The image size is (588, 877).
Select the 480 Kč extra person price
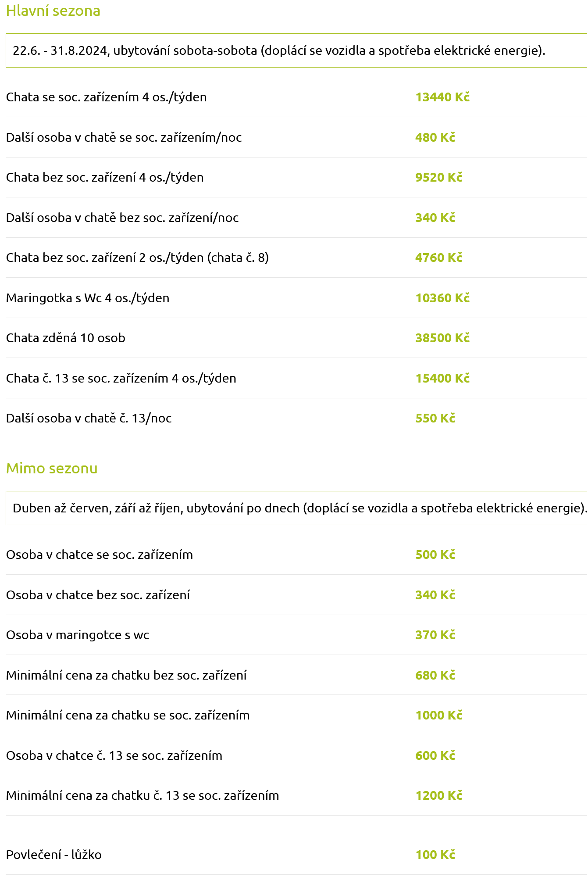coord(435,137)
